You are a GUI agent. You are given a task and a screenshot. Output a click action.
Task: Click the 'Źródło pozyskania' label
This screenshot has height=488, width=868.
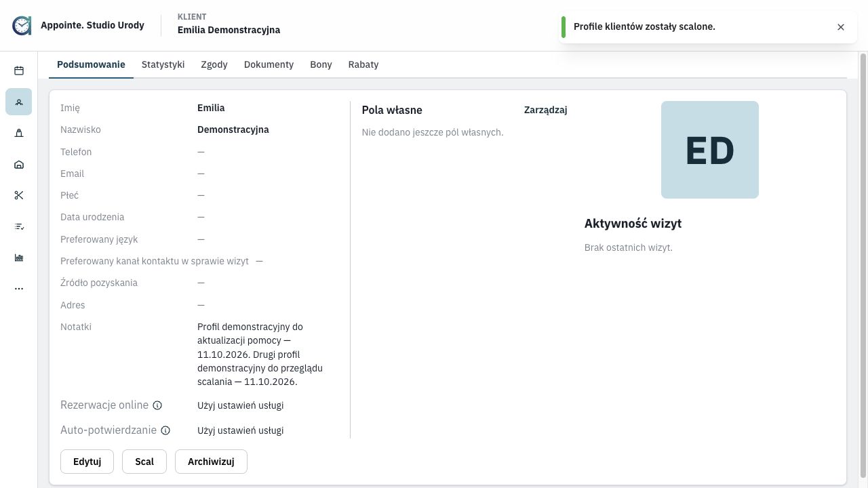tap(99, 283)
